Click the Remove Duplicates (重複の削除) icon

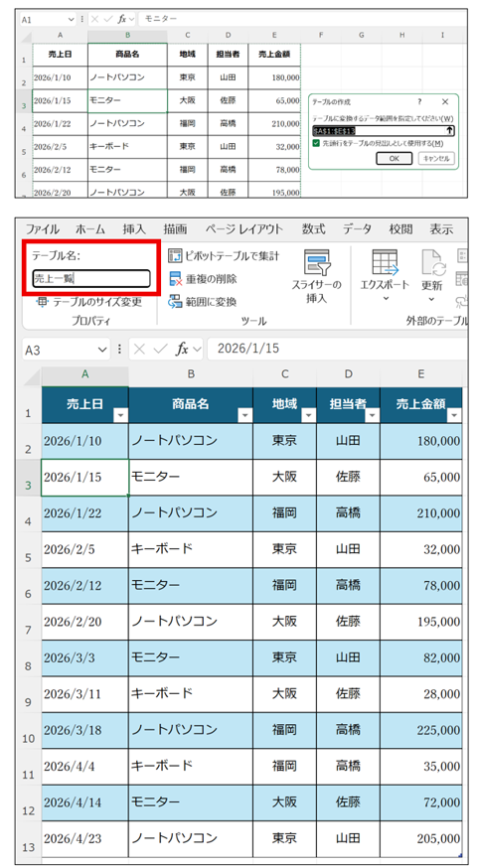point(176,278)
